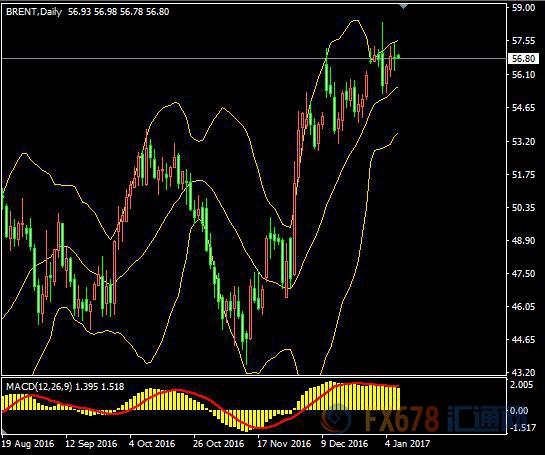The width and height of the screenshot is (545, 455).
Task: Click the 4 Oct 2016 date label
Action: click(152, 444)
